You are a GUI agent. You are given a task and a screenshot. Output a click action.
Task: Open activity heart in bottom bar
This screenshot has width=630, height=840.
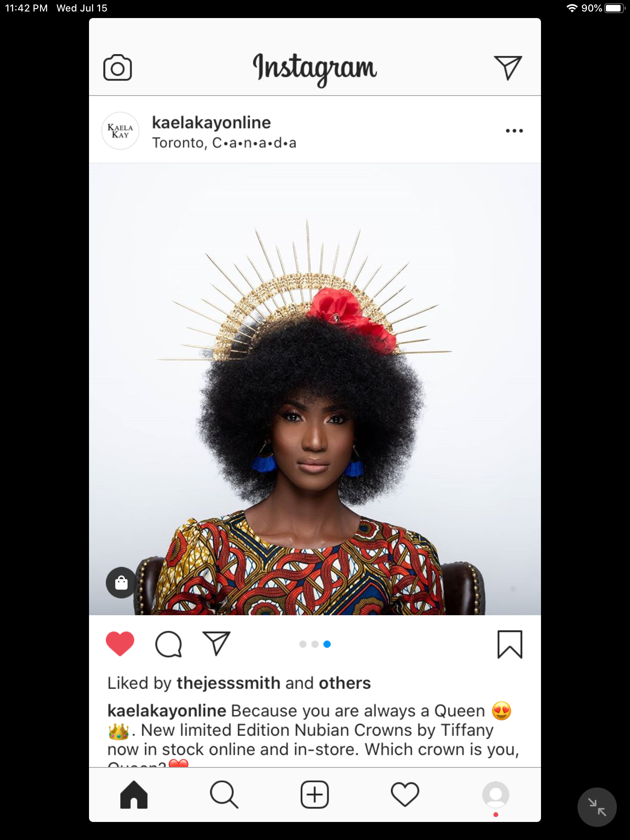pos(405,794)
